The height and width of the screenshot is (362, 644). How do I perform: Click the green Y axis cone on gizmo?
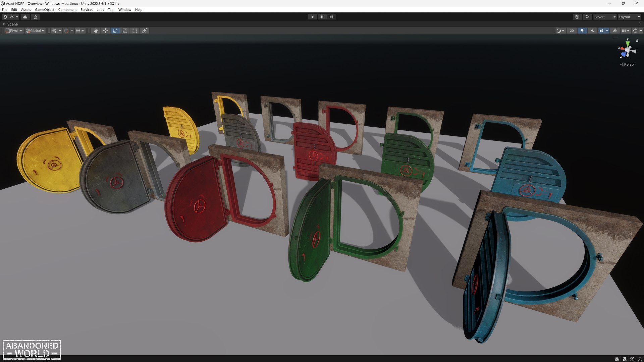click(x=628, y=44)
